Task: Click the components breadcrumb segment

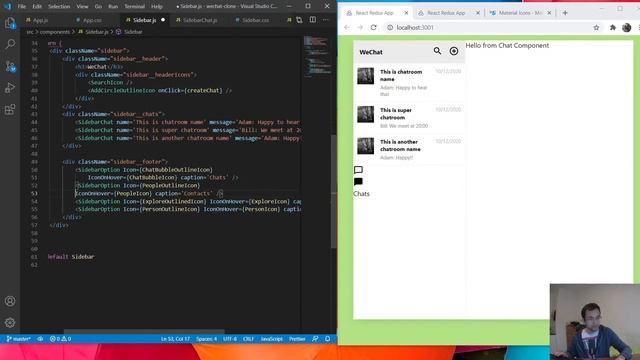Action: point(55,32)
